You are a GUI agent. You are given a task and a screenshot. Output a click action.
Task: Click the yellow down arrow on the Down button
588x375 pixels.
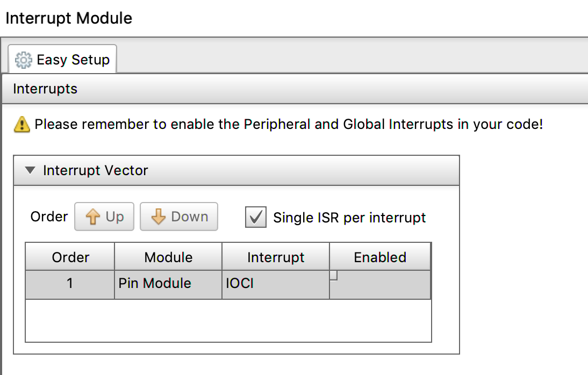(x=157, y=216)
